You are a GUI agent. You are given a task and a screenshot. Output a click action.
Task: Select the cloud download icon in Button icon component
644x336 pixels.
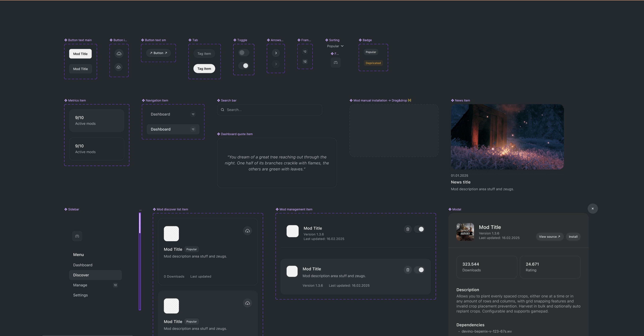(119, 53)
